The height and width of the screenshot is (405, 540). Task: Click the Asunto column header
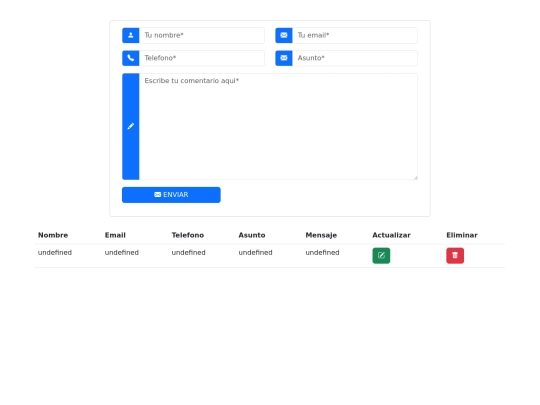coord(252,235)
